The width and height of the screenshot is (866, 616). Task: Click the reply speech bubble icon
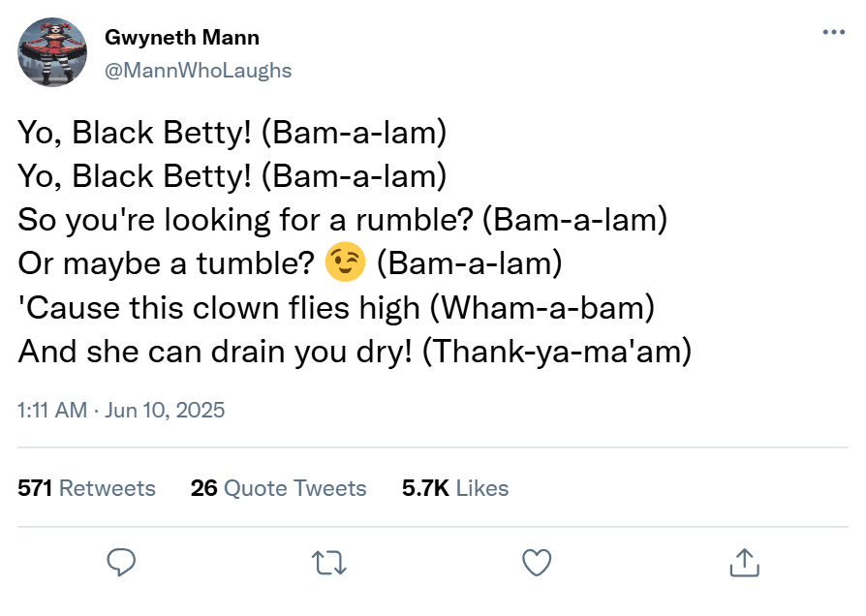121,562
